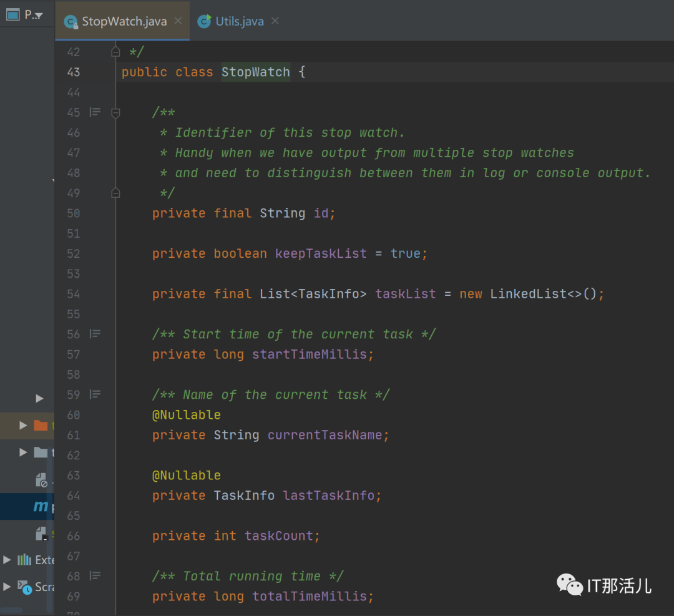Click the 'id' field on line 50
The width and height of the screenshot is (674, 616).
[321, 213]
